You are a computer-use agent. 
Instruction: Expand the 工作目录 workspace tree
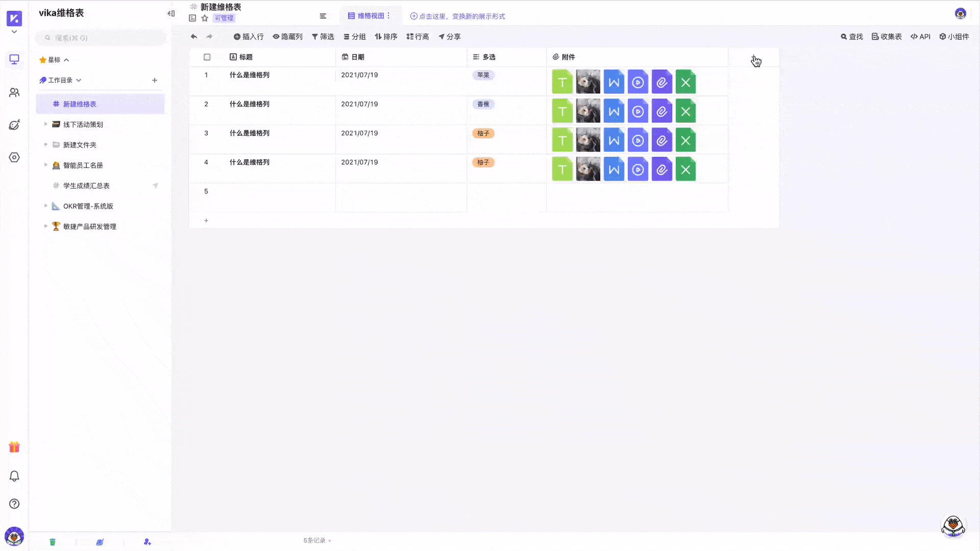[79, 80]
